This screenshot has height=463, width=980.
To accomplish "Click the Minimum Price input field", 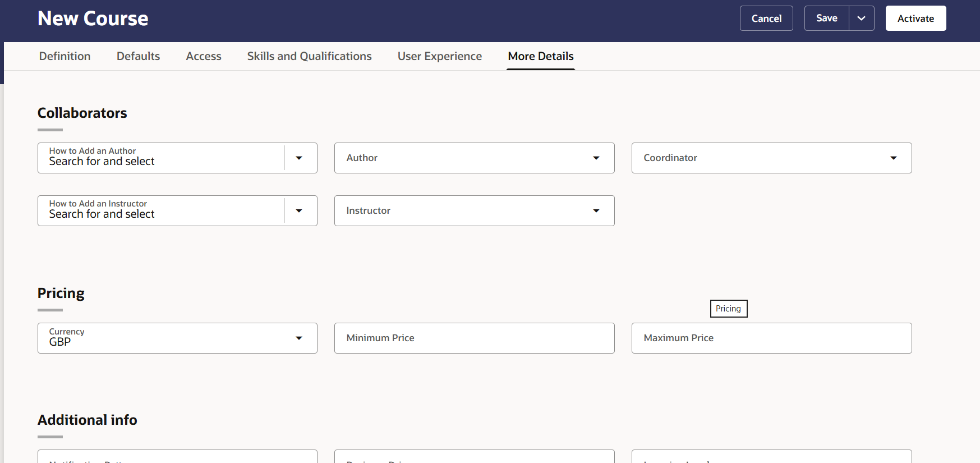I will coord(474,338).
